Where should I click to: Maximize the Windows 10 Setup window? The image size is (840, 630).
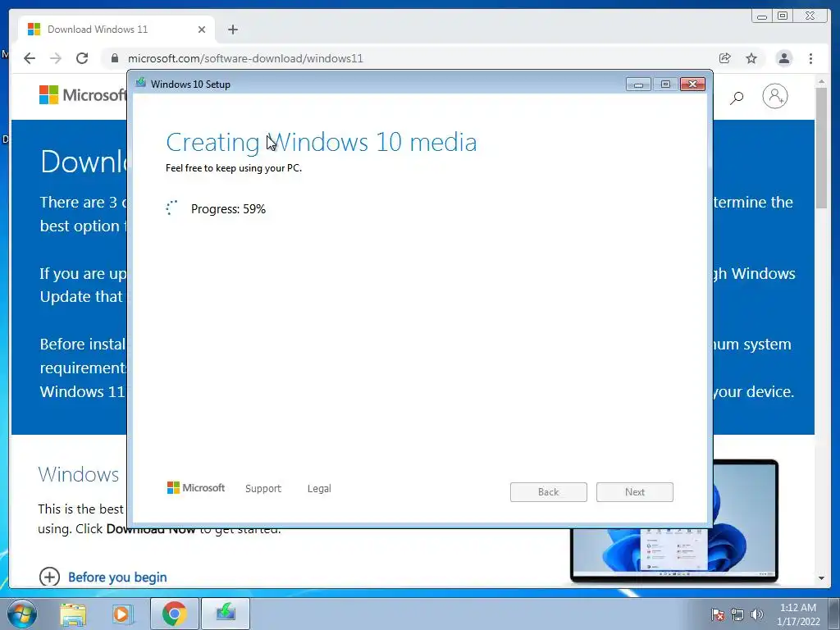click(665, 84)
